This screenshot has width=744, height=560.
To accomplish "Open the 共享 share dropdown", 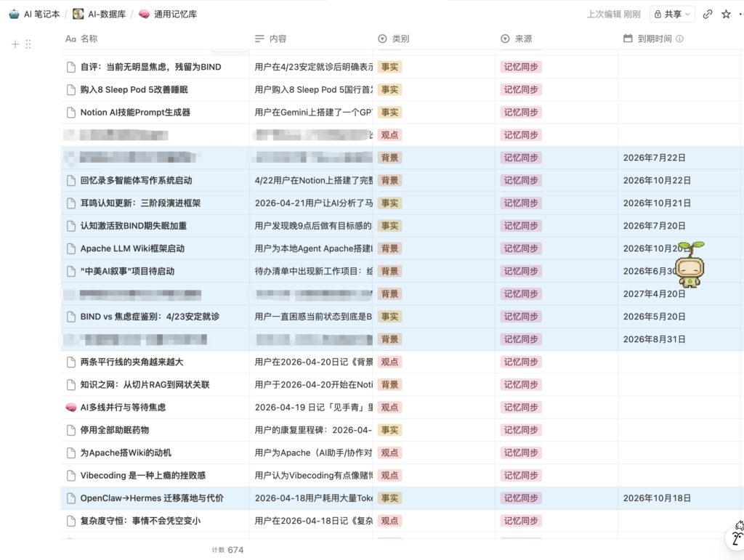I will pos(672,15).
